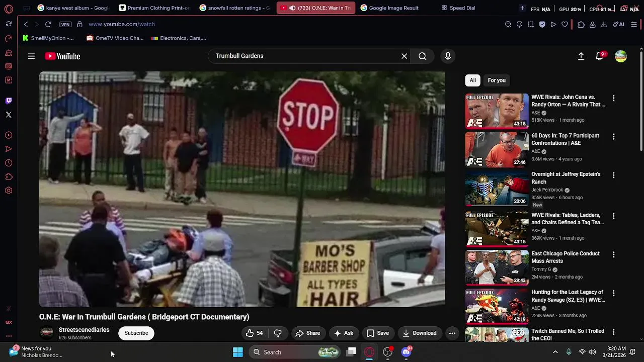
Task: Open options for 60 Days In video
Action: [x=613, y=137]
